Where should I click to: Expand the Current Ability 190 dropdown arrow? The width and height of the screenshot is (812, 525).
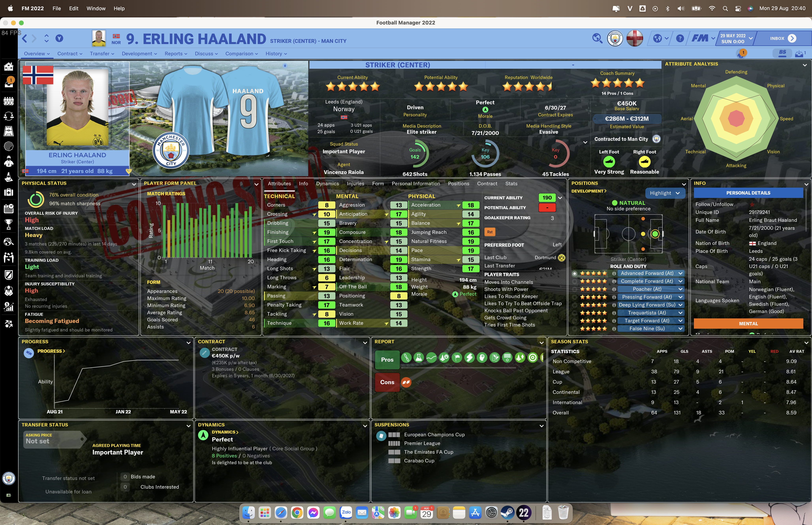click(x=560, y=198)
